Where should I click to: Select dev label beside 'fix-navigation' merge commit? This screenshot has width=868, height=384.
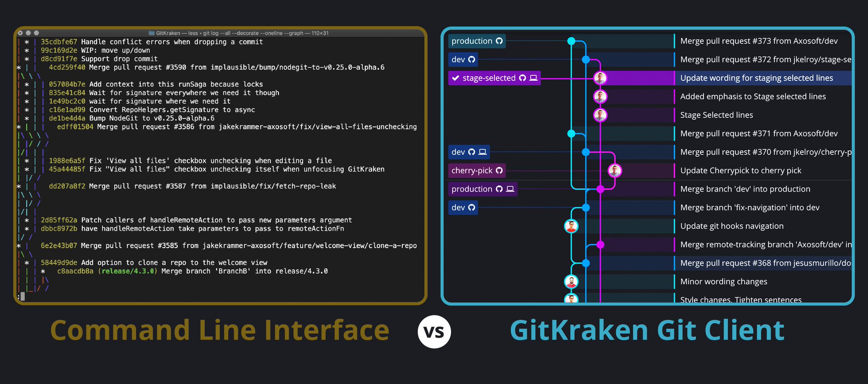pyautogui.click(x=463, y=207)
